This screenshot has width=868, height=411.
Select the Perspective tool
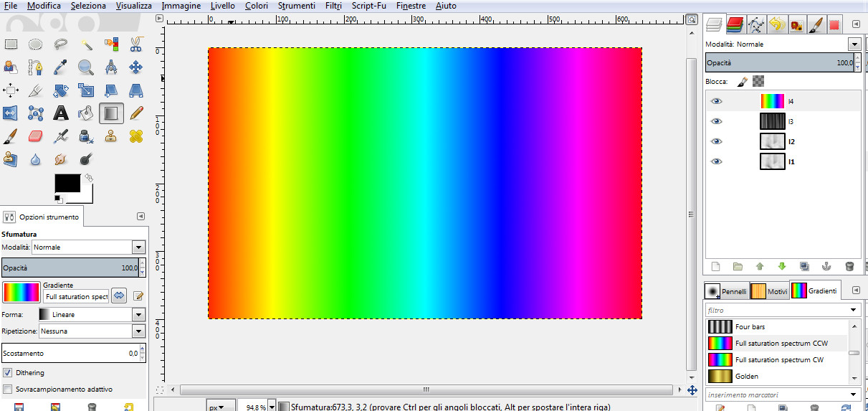pyautogui.click(x=135, y=90)
